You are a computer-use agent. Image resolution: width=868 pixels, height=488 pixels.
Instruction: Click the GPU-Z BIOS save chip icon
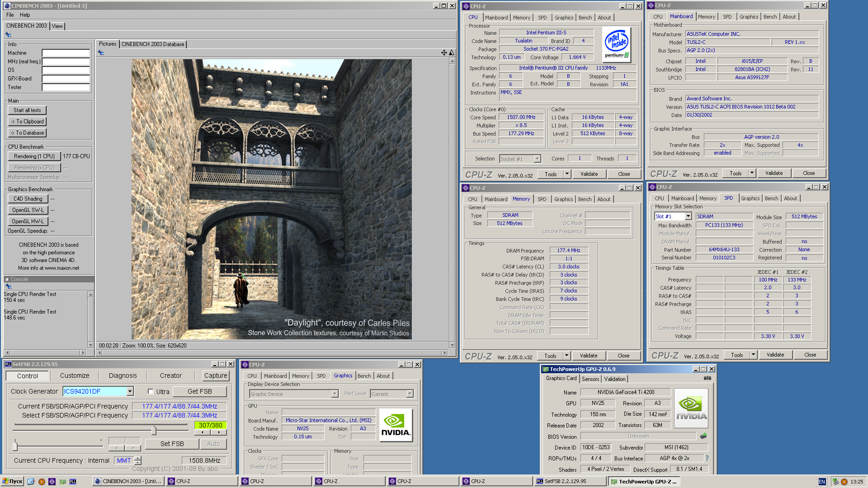pos(703,436)
